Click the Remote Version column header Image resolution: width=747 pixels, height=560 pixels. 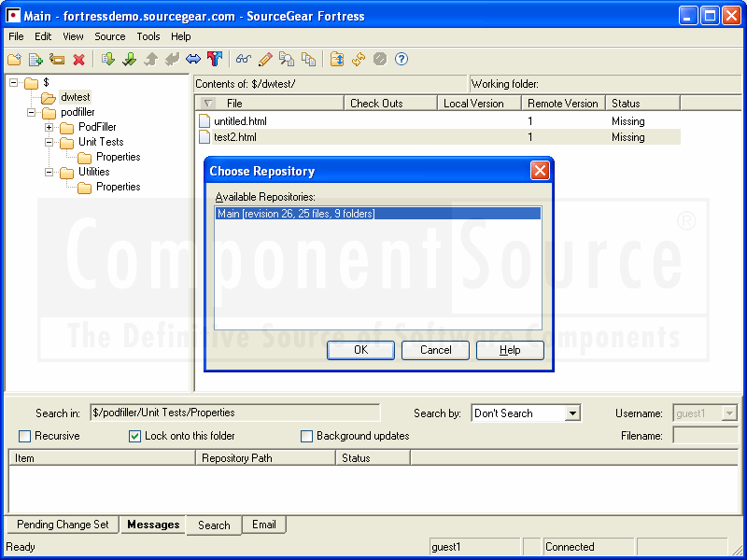pos(563,104)
